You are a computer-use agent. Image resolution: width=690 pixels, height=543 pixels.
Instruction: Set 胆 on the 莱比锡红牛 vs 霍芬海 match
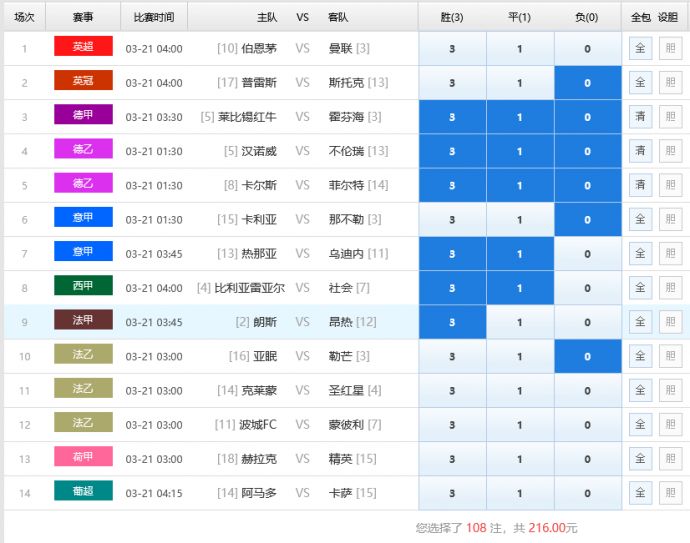[x=669, y=117]
